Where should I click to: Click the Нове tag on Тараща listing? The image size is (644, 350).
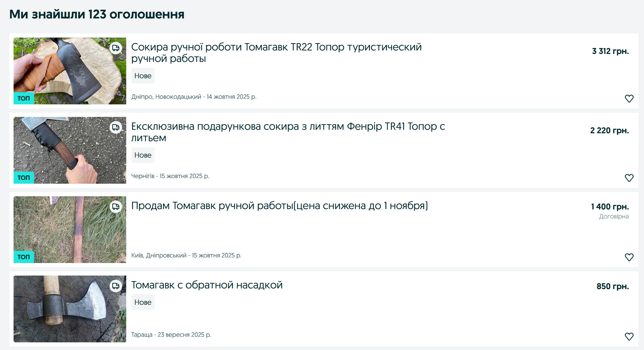[x=143, y=302]
